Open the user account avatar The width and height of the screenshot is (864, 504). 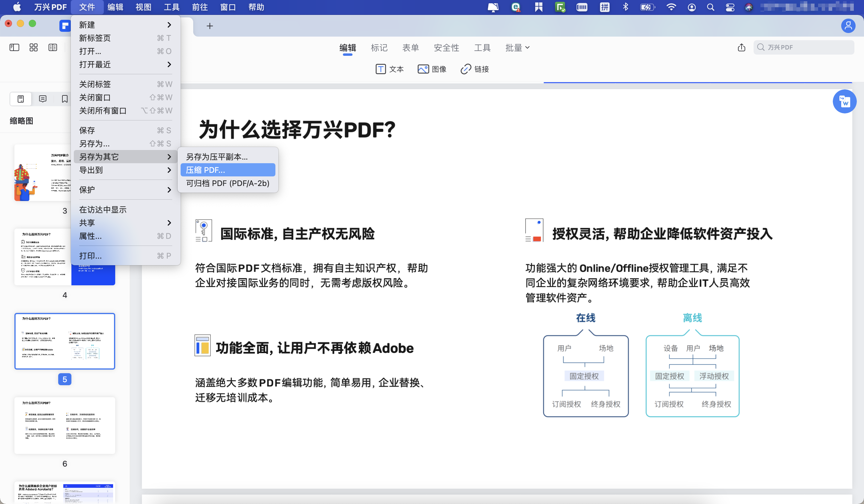(x=848, y=26)
